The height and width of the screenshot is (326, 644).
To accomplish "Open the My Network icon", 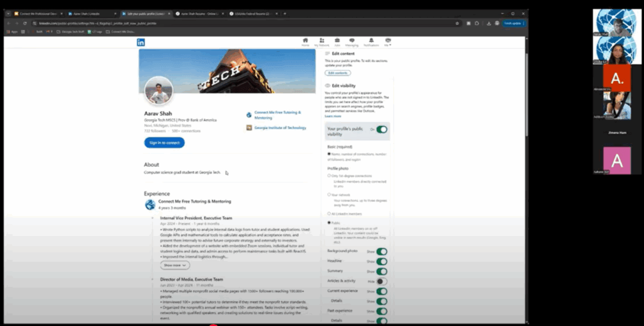I will [x=321, y=40].
